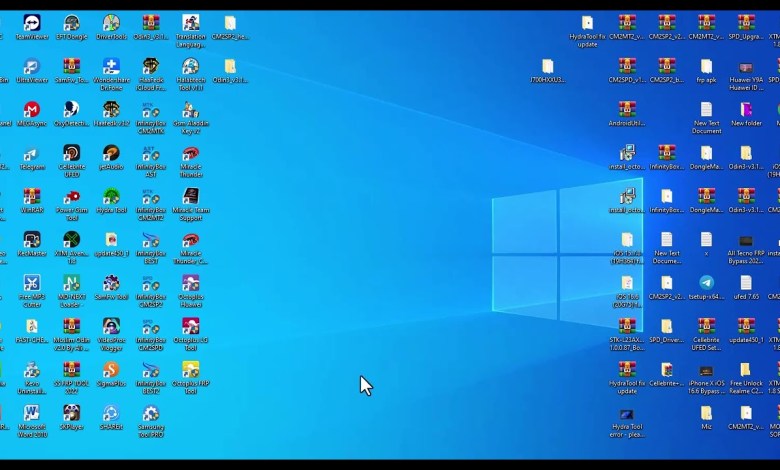
Task: Select the Miracle Thunder shortcut icon
Action: point(190,154)
